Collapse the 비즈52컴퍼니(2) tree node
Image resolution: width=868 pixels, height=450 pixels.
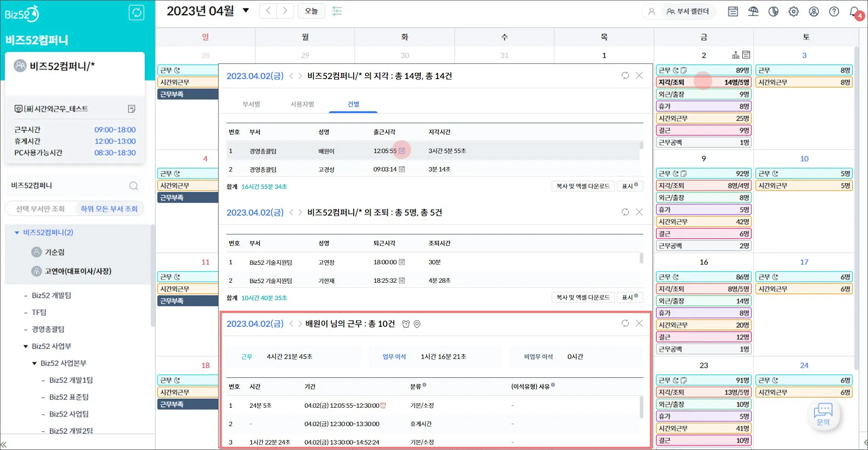click(17, 233)
